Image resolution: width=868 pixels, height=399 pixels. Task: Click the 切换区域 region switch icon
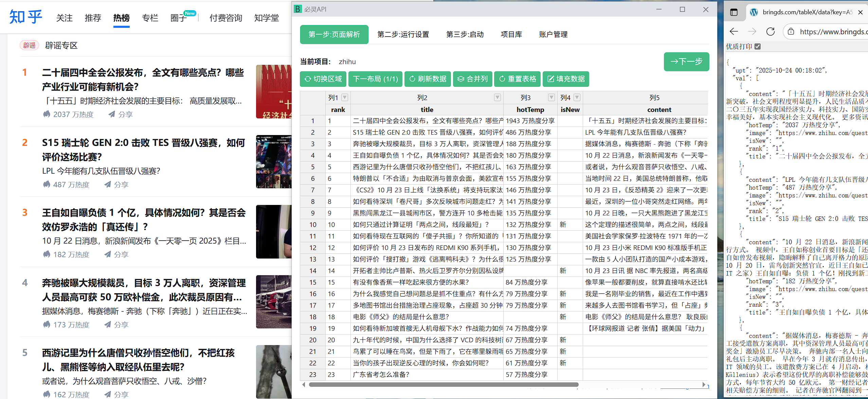click(x=308, y=79)
